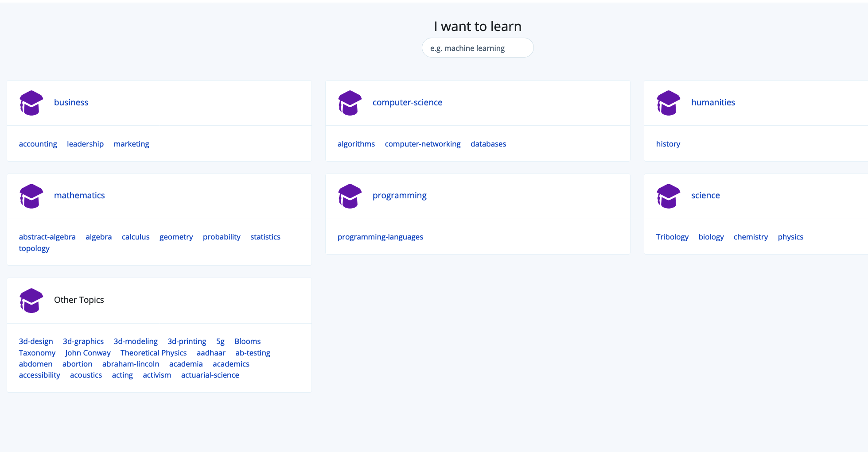
Task: Click the 'I want to learn' heading
Action: 478,27
